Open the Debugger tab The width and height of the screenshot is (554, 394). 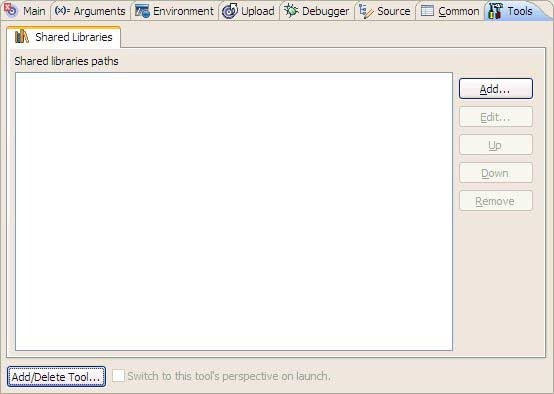[317, 11]
